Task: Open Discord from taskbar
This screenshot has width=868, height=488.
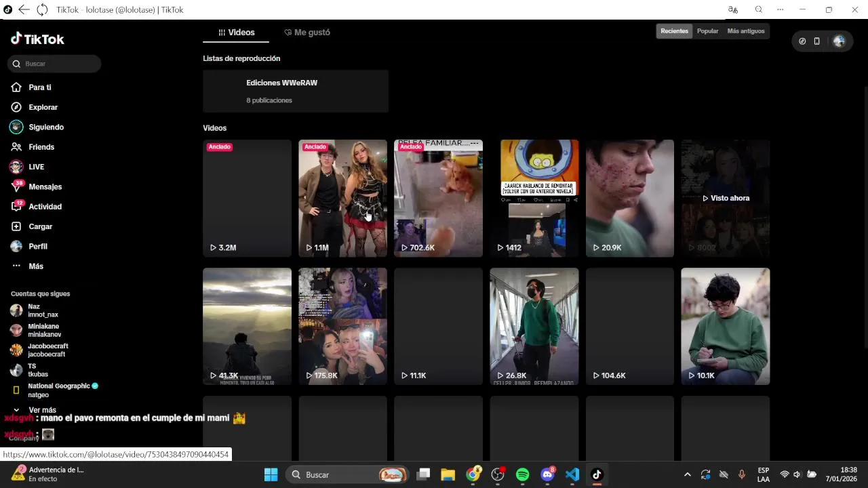Action: tap(547, 474)
